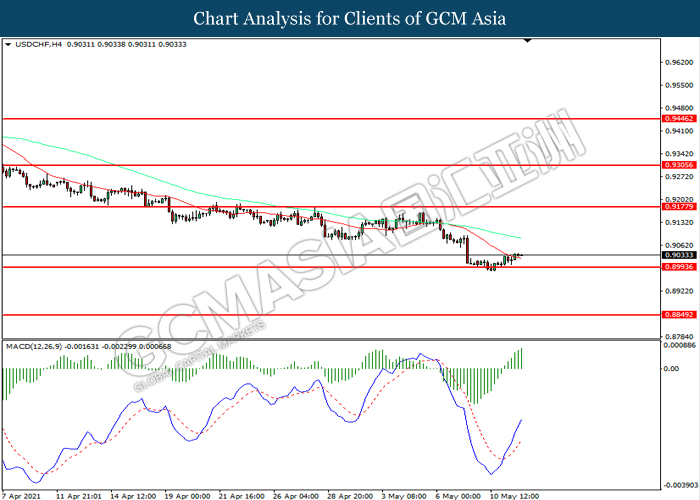
Task: Click the 11 Apr 21:01 time label
Action: click(79, 496)
